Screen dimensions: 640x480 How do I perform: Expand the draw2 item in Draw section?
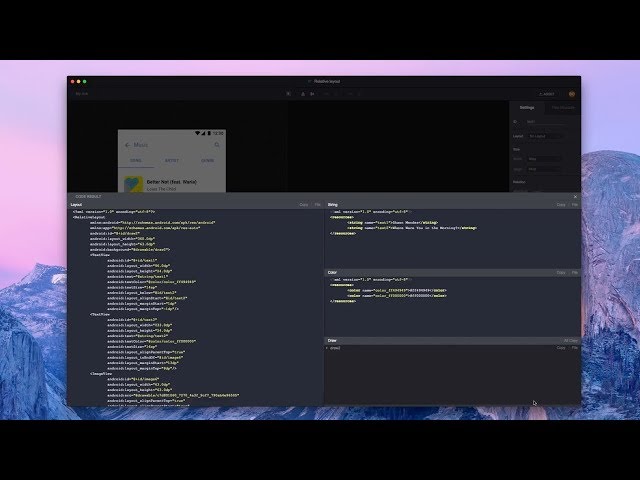coord(330,348)
